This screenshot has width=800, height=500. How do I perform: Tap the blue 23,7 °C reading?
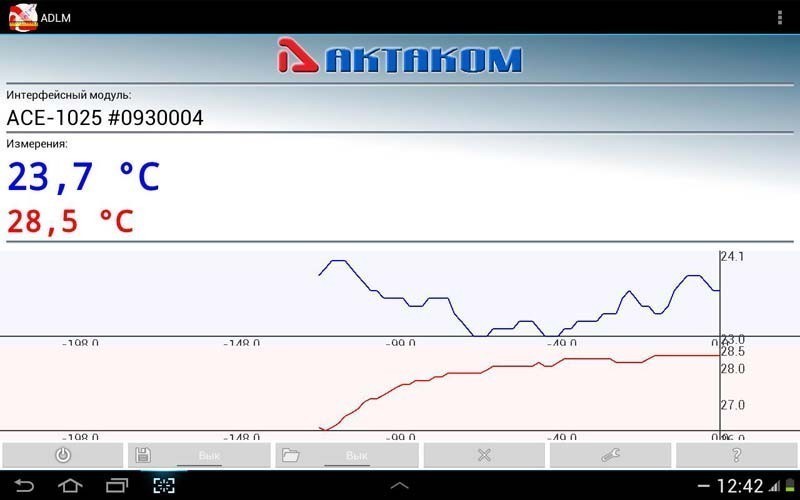pyautogui.click(x=84, y=177)
